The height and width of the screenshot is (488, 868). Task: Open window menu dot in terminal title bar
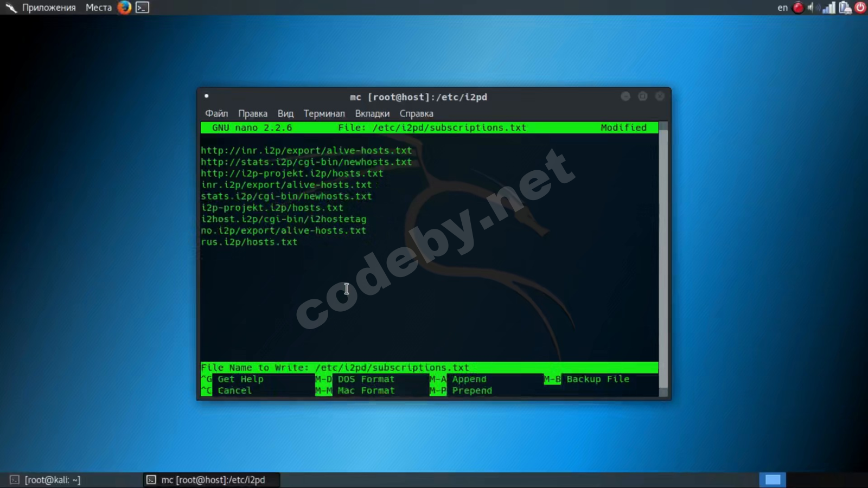[206, 96]
